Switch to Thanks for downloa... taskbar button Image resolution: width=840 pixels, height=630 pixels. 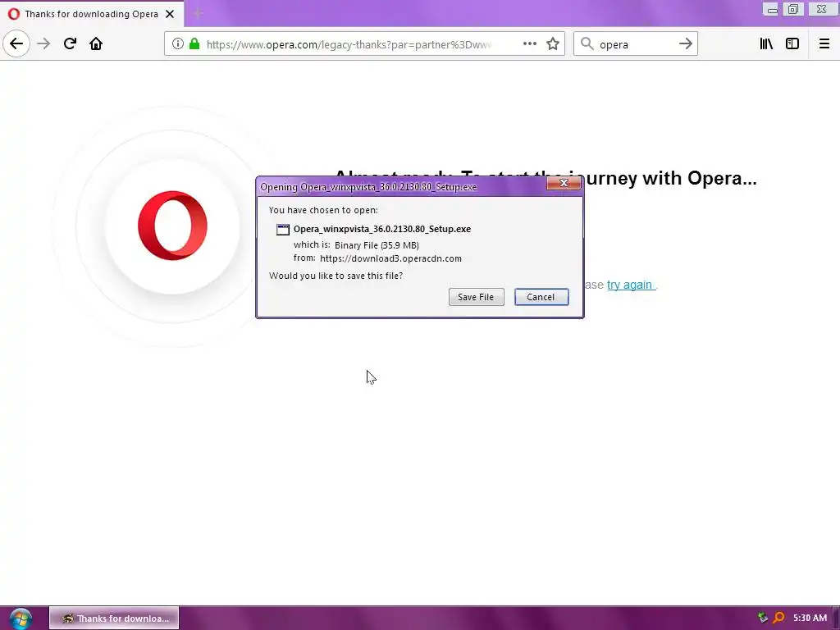click(x=114, y=619)
